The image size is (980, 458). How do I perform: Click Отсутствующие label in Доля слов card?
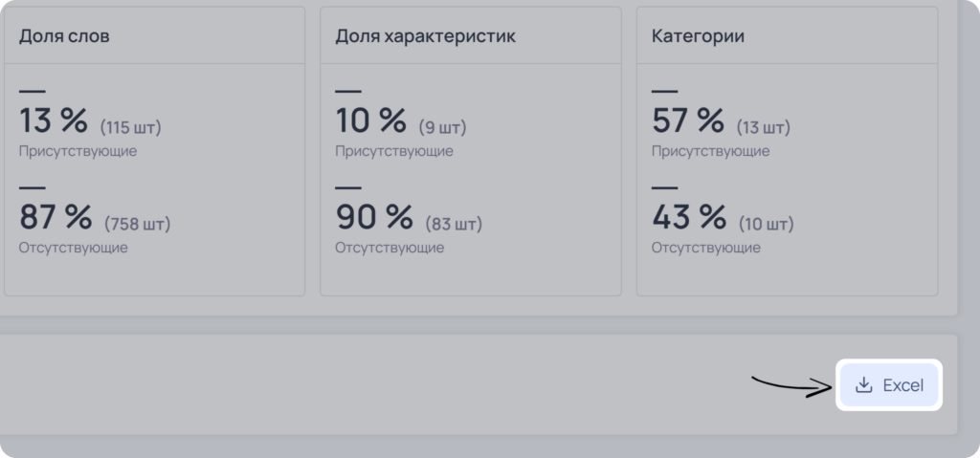pyautogui.click(x=73, y=248)
